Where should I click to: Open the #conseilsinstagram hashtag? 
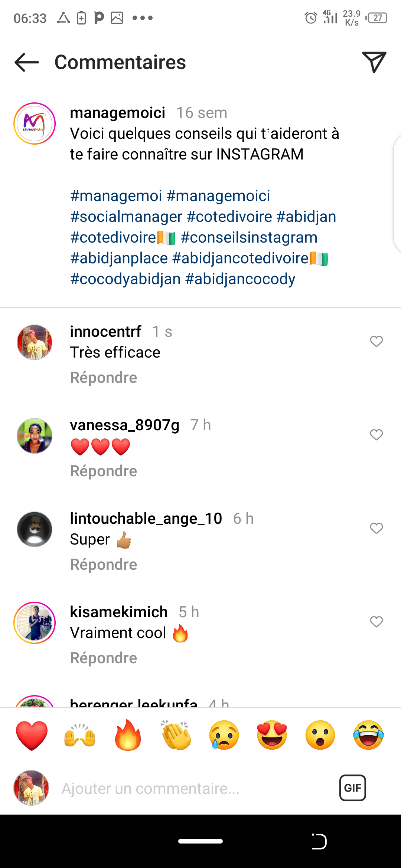pos(249,237)
